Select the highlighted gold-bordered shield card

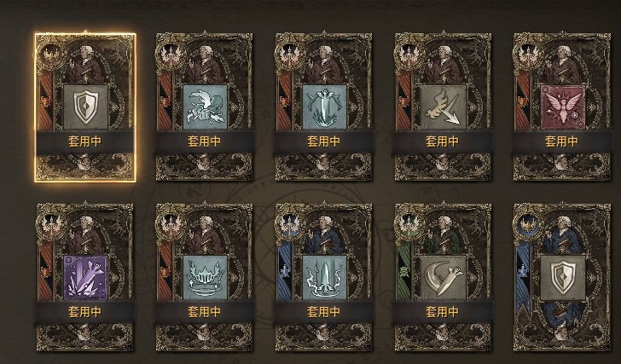tap(85, 107)
